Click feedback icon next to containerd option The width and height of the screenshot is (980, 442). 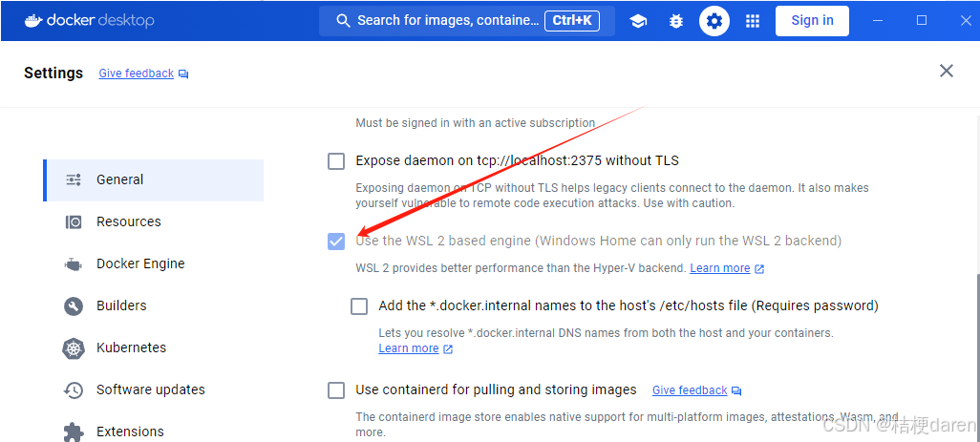[x=736, y=390]
